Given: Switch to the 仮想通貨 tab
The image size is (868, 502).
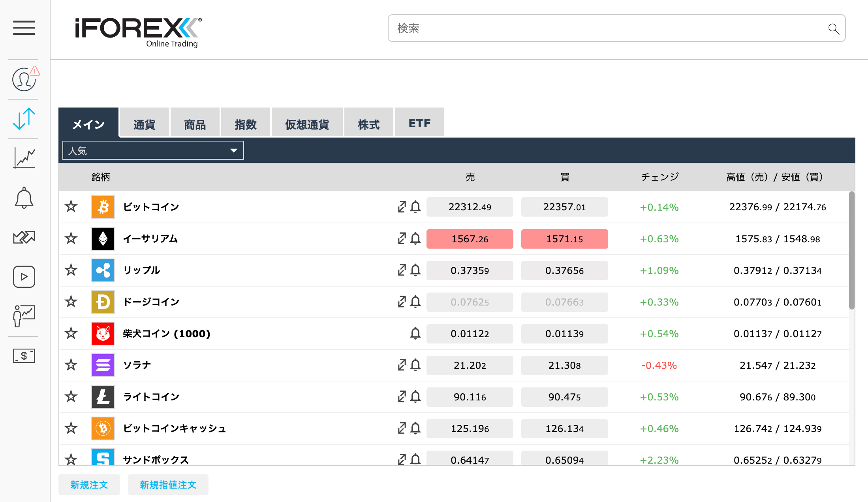Looking at the screenshot, I should click(307, 123).
